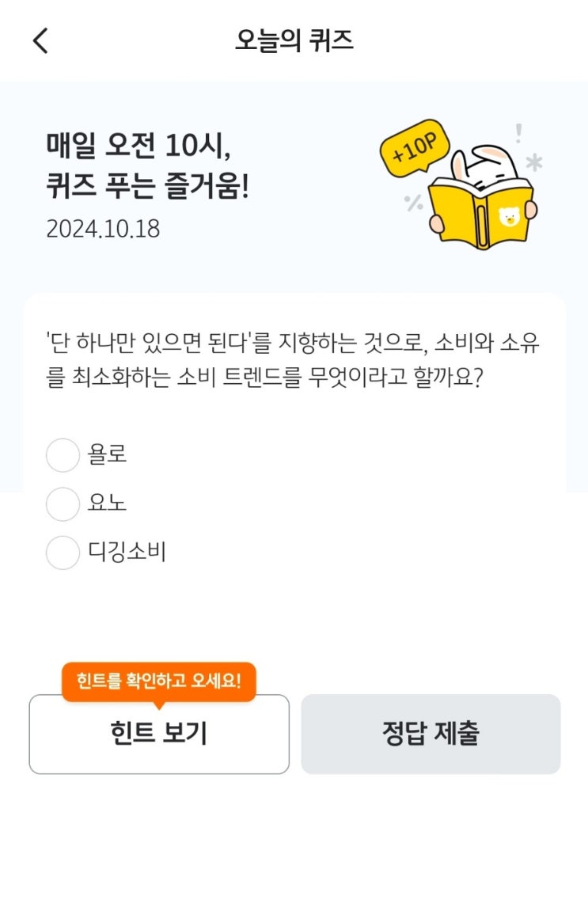Click the gray percent symbol decoration
The width and height of the screenshot is (588, 904).
click(x=413, y=203)
